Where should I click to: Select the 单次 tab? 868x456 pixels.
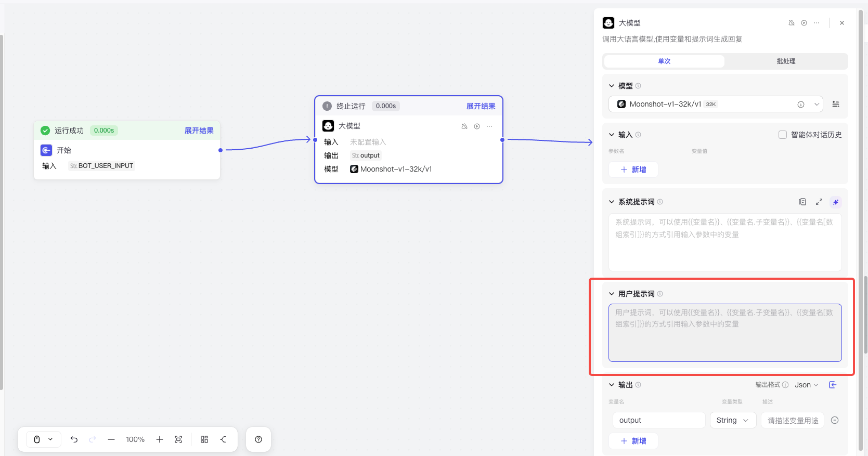pos(664,61)
